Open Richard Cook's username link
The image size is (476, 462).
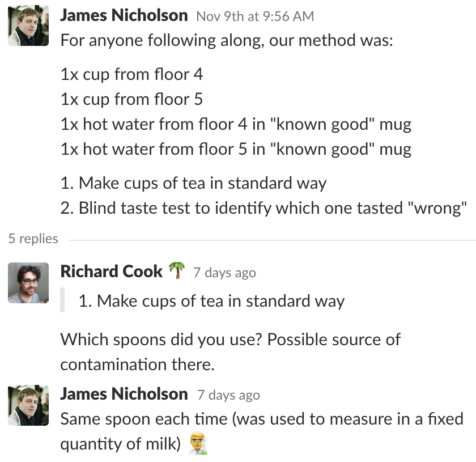[112, 271]
